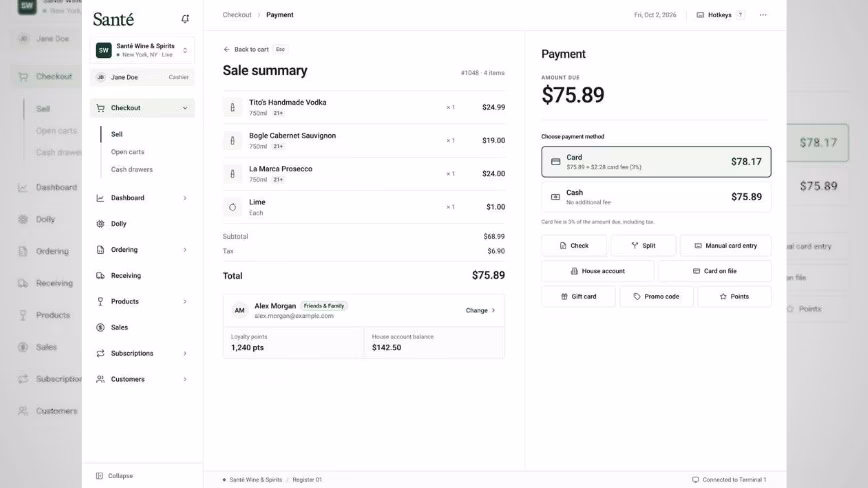This screenshot has width=868, height=488.
Task: Click the $1.00 Lime price
Action: (495, 207)
